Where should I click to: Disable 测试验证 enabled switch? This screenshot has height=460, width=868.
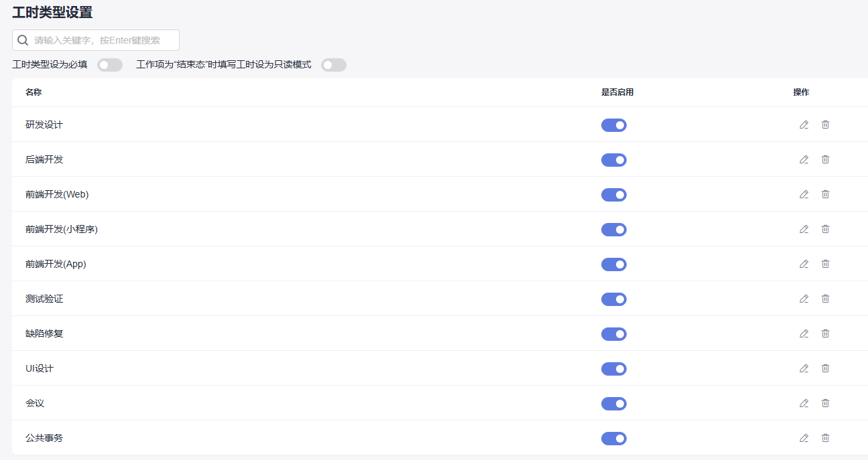613,299
